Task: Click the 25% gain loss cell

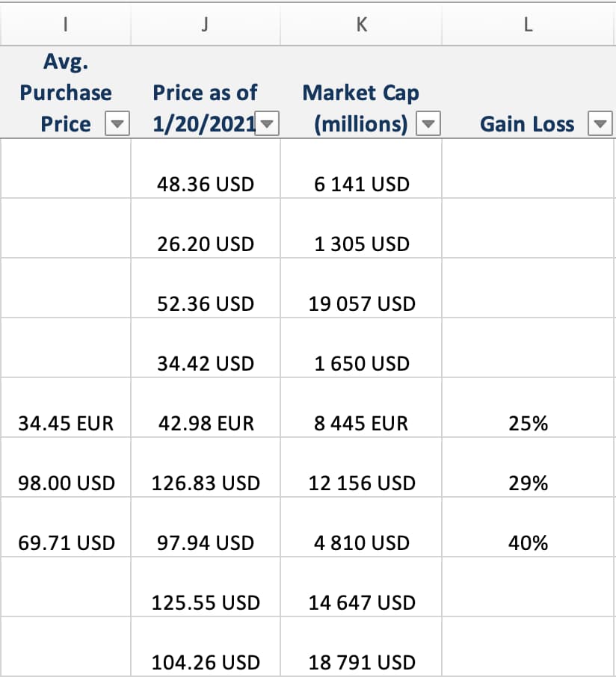Action: pos(528,423)
